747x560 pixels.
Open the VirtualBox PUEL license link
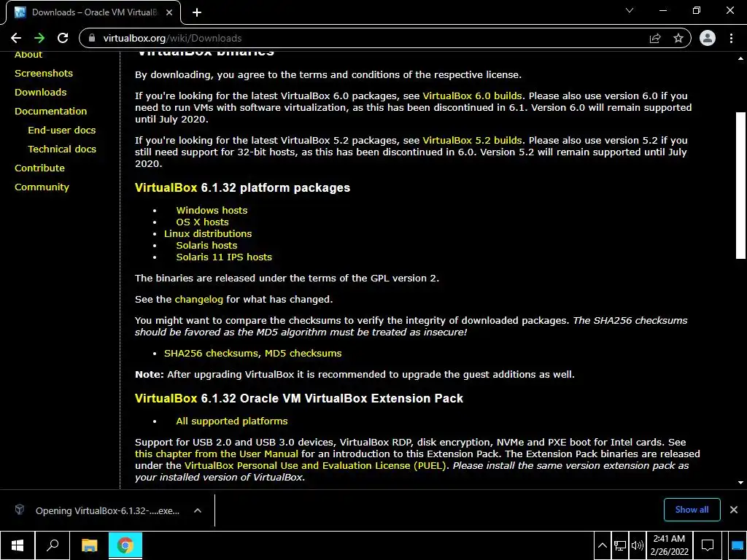point(315,466)
